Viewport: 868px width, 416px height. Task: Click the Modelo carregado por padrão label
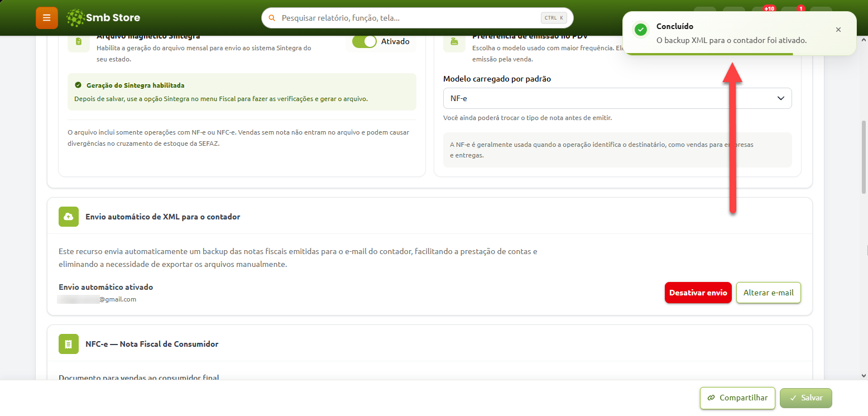[497, 79]
